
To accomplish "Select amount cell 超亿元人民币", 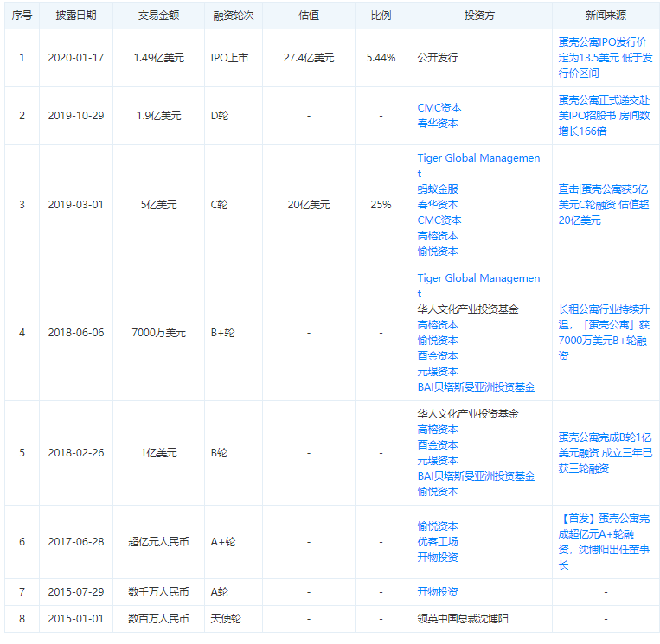I will 158,542.
